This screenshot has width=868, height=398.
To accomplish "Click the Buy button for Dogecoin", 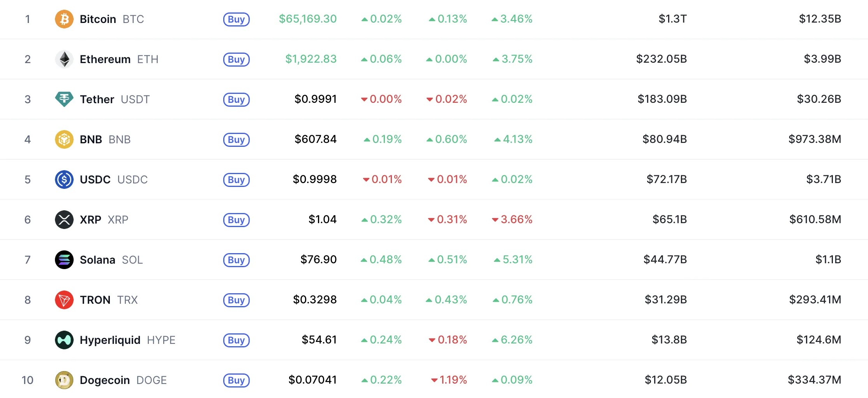I will [236, 380].
